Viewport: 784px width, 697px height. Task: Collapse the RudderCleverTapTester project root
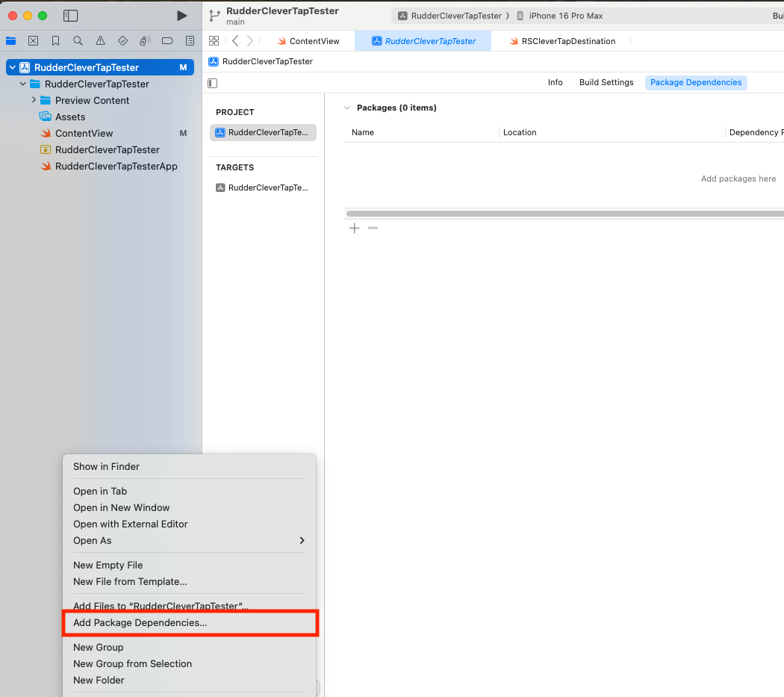pyautogui.click(x=13, y=67)
